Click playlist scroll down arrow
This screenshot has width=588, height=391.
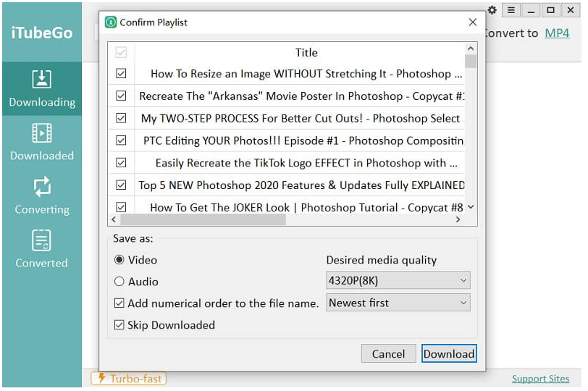coord(471,207)
